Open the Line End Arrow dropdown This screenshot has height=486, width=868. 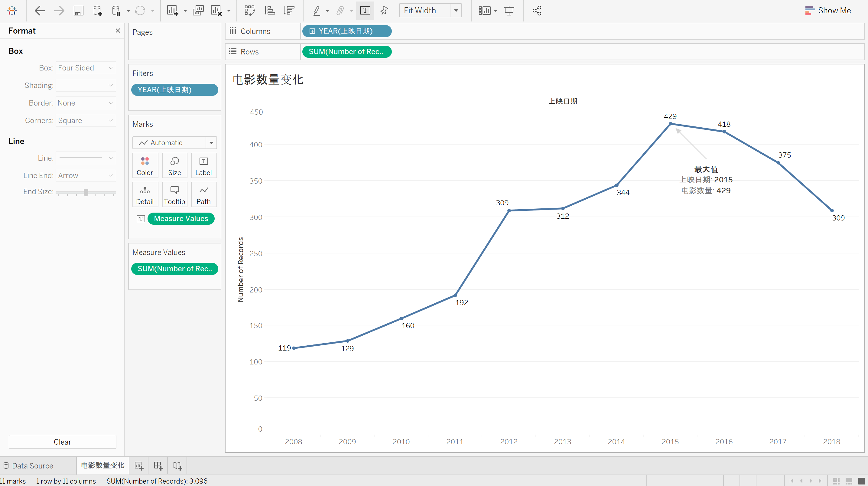(86, 176)
